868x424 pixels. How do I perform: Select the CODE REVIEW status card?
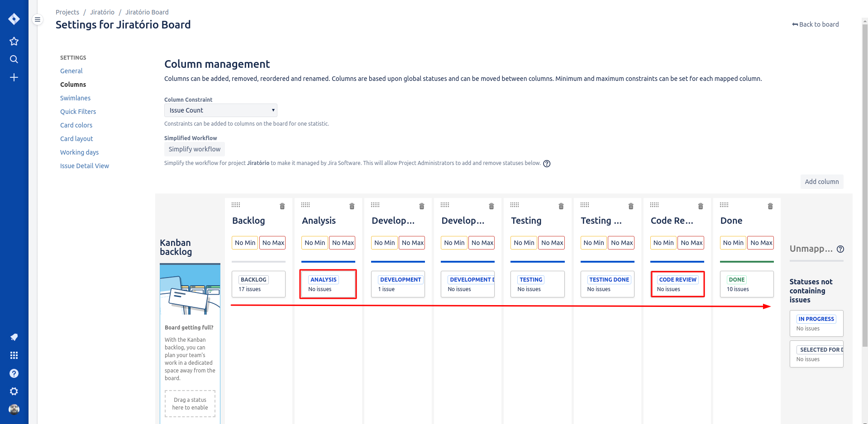pyautogui.click(x=677, y=284)
